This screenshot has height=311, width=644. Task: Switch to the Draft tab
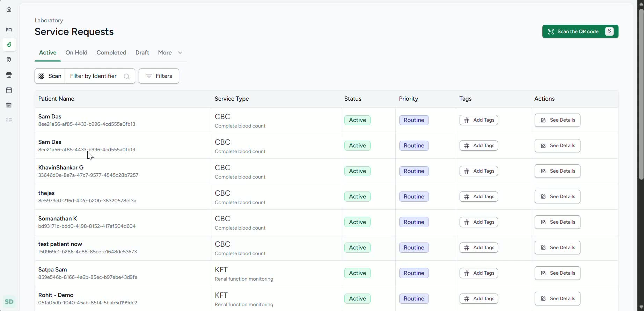142,53
